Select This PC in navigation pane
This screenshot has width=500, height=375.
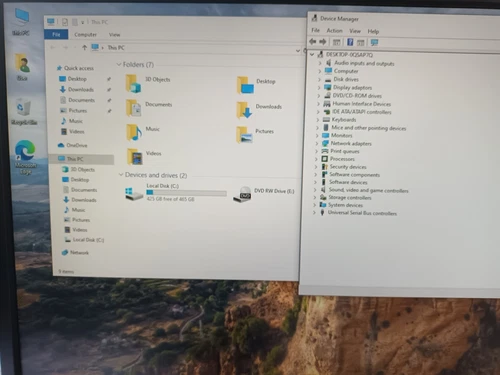75,159
